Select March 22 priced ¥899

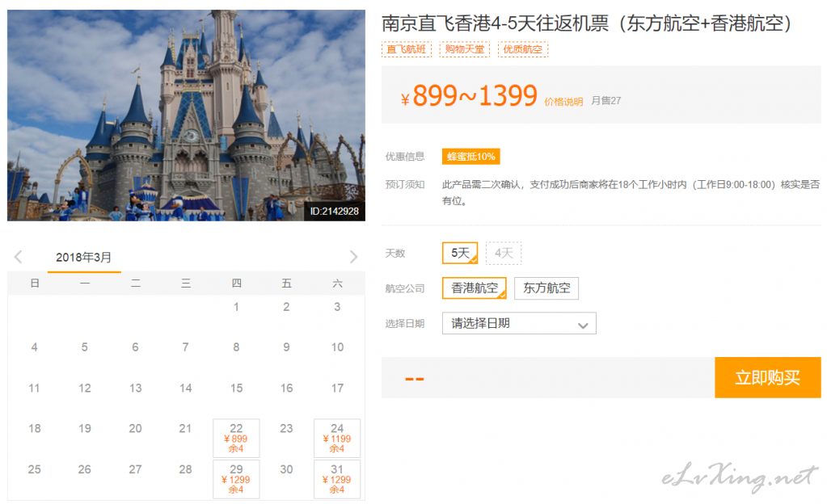point(236,438)
